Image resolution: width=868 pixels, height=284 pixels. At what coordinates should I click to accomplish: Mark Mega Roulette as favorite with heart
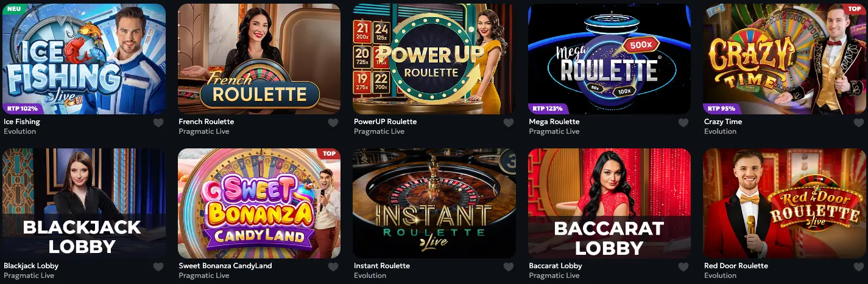pos(683,122)
